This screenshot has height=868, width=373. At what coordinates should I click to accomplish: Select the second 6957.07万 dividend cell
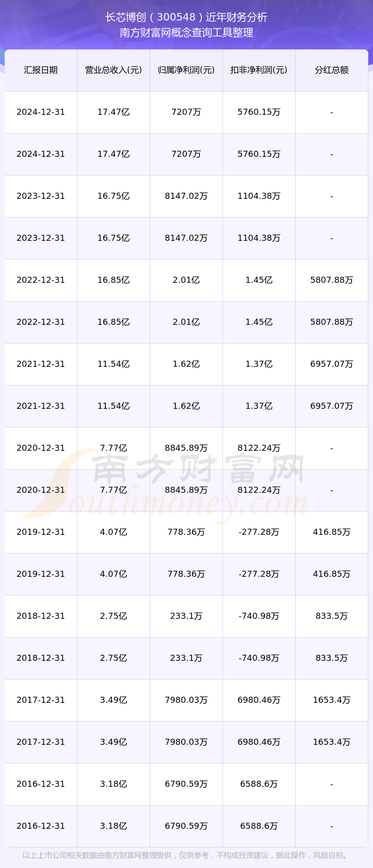(332, 406)
